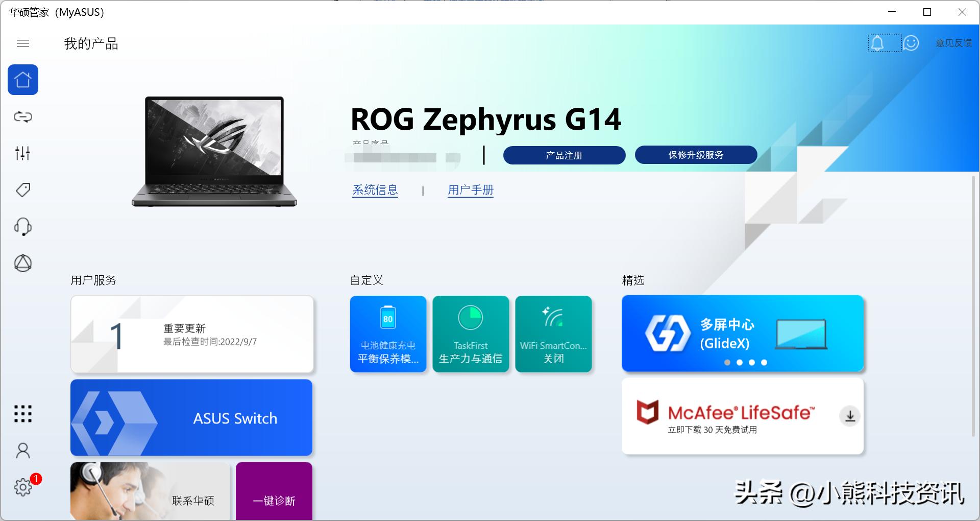Select the fourth carousel dot under GlideX

click(764, 363)
